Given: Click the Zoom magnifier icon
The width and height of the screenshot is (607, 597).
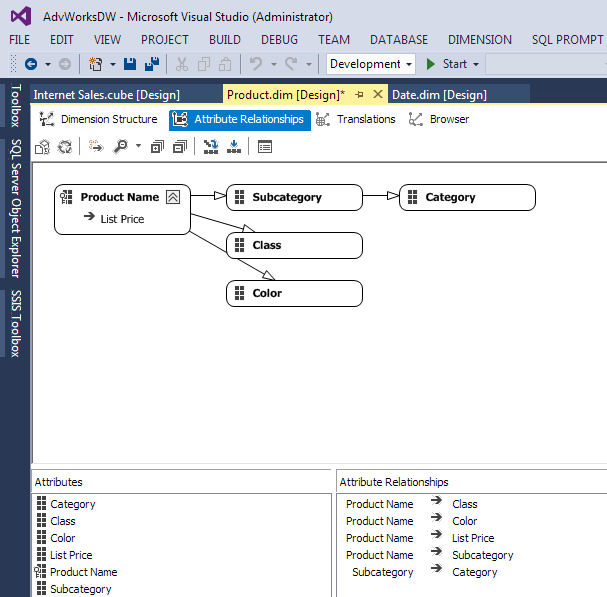Looking at the screenshot, I should click(121, 147).
